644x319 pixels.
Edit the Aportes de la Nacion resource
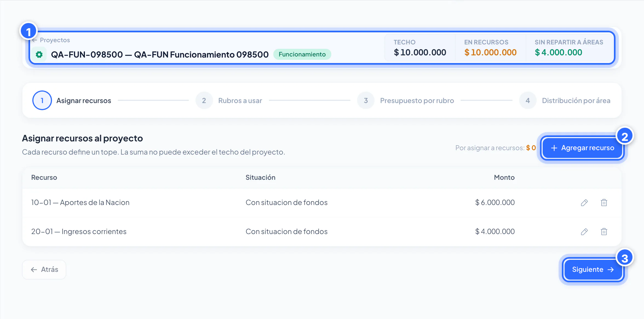[584, 203]
